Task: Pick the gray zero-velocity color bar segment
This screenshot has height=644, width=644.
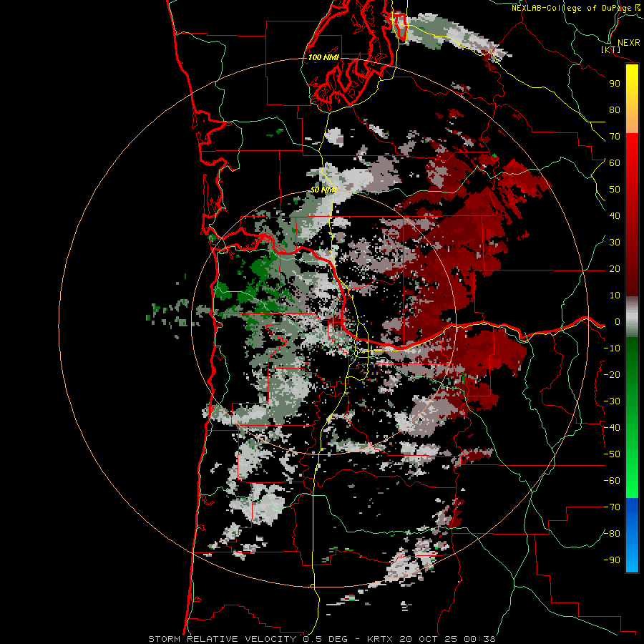Action: [632, 317]
